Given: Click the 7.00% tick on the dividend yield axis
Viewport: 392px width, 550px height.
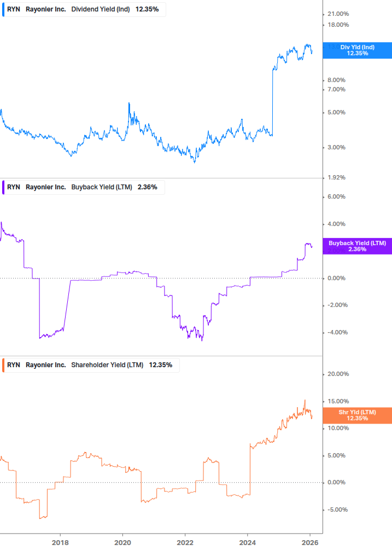Looking at the screenshot, I should pos(336,89).
